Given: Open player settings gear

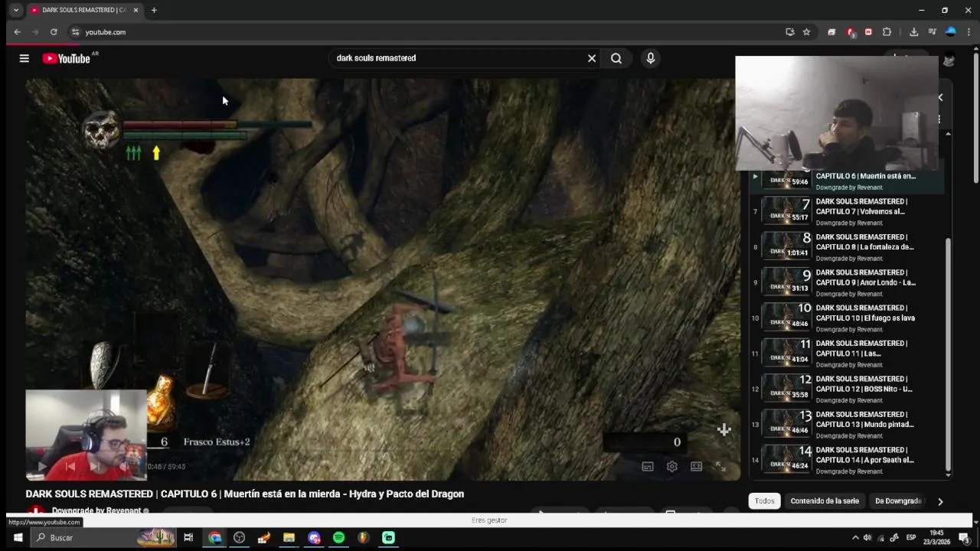Looking at the screenshot, I should (x=671, y=466).
